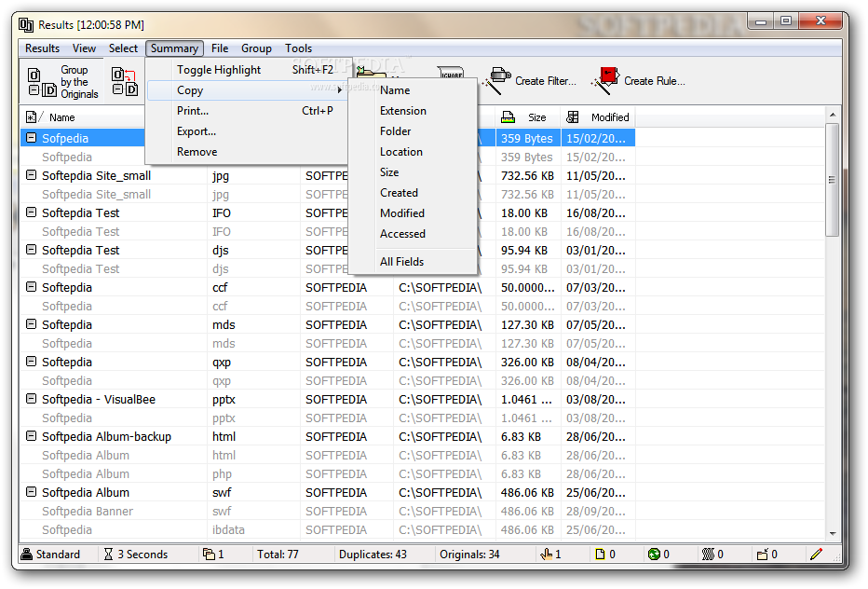
Task: Choose Print... in the Summary menu
Action: point(248,111)
